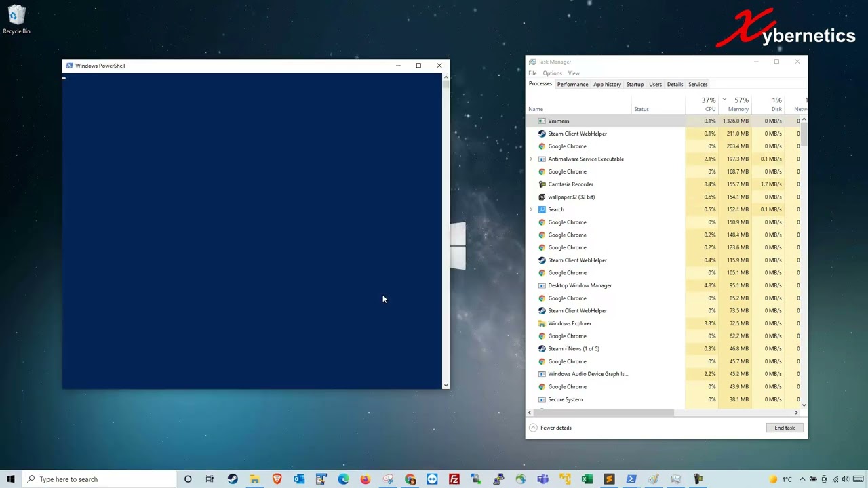Launch Brave browser from taskbar
This screenshot has width=868, height=488.
277,479
